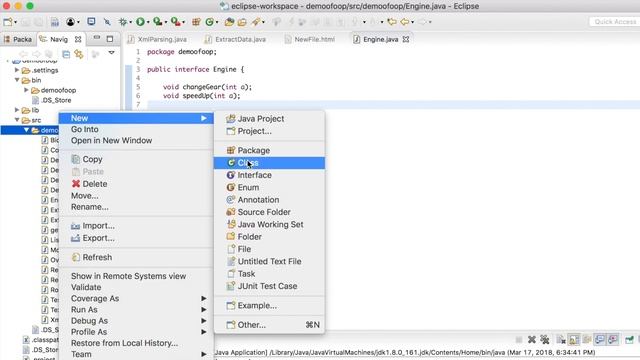The height and width of the screenshot is (360, 640).
Task: Open the New Java Class dropdown arrow
Action: (x=217, y=22)
